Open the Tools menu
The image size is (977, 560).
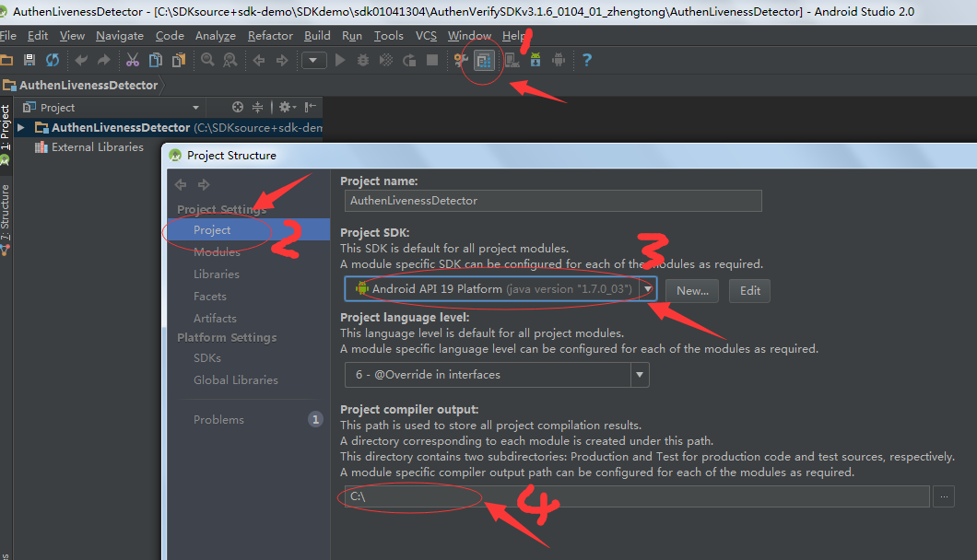(x=389, y=36)
